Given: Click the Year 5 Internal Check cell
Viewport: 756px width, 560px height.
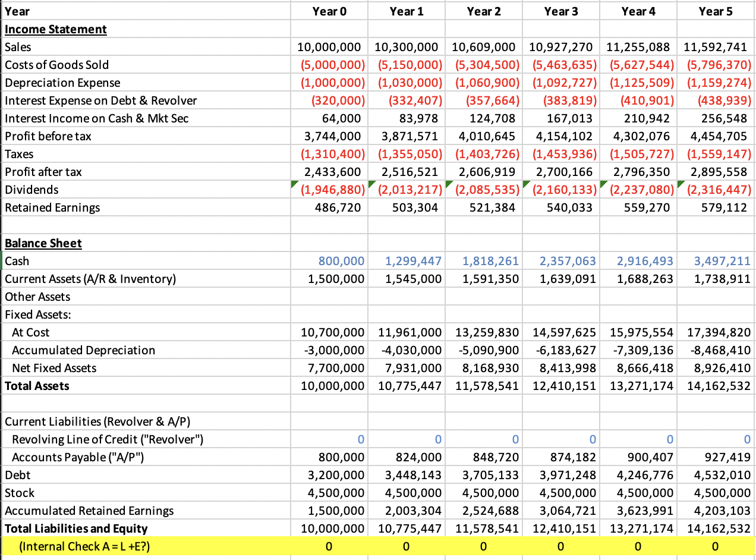Looking at the screenshot, I should (x=716, y=546).
